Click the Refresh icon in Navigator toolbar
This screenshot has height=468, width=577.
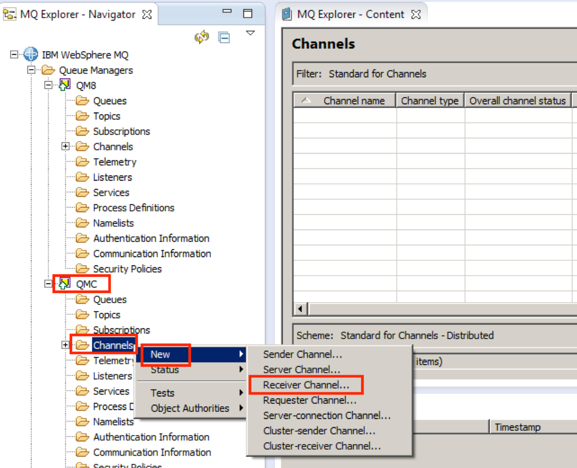(202, 37)
